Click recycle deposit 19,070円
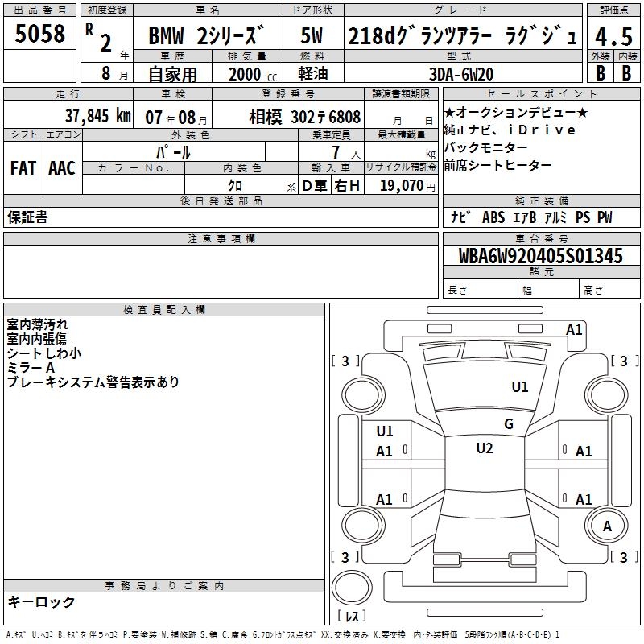This screenshot has width=644, height=644. click(407, 186)
